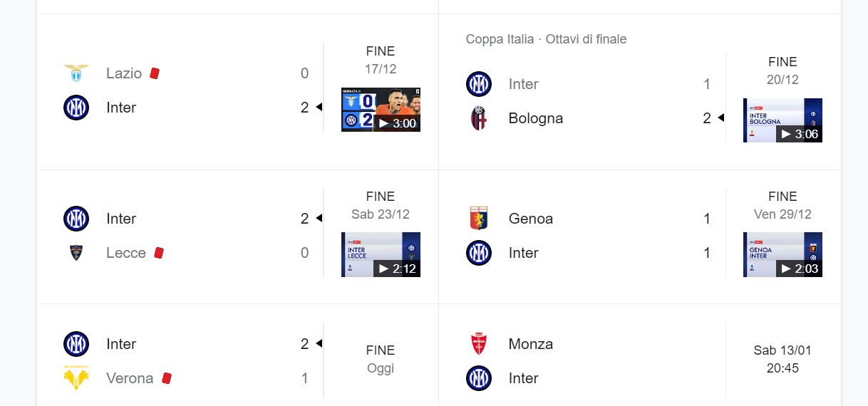Open Inter-Verona match ended Oggi

pyautogui.click(x=381, y=359)
